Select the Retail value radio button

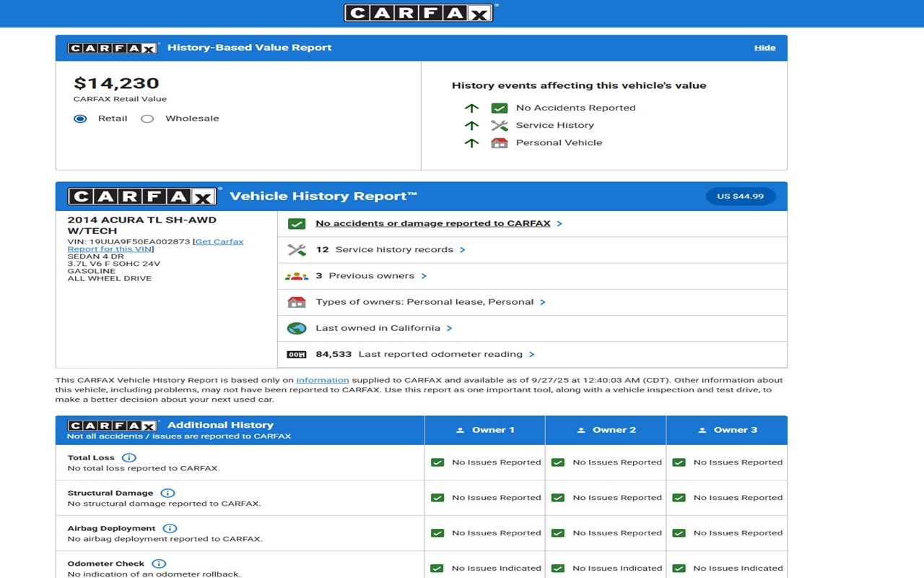pyautogui.click(x=80, y=118)
